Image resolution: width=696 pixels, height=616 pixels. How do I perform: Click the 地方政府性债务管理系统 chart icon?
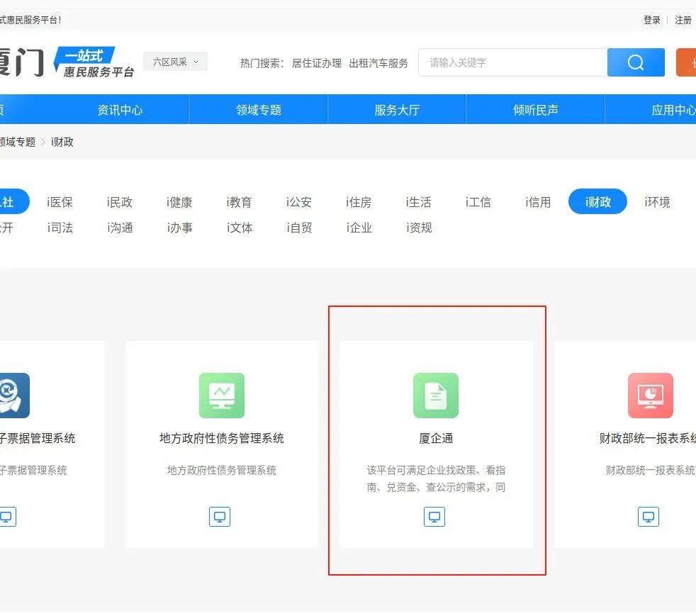point(221,396)
